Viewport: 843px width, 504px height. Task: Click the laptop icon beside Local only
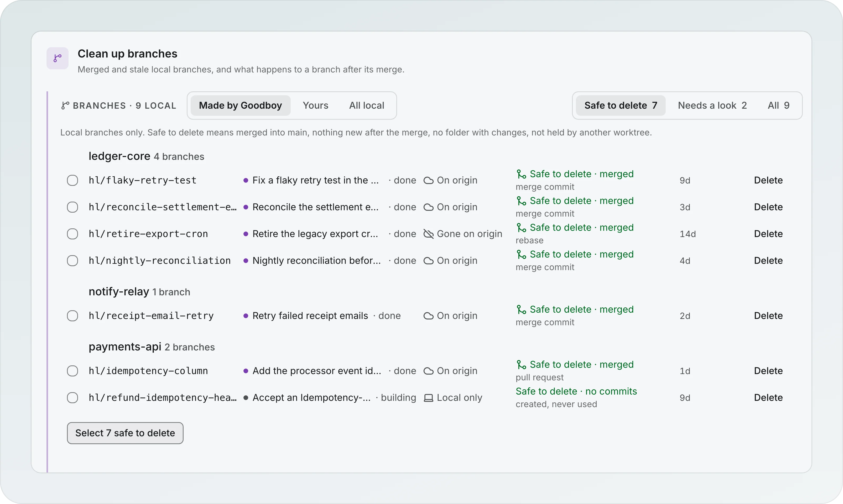coord(429,398)
